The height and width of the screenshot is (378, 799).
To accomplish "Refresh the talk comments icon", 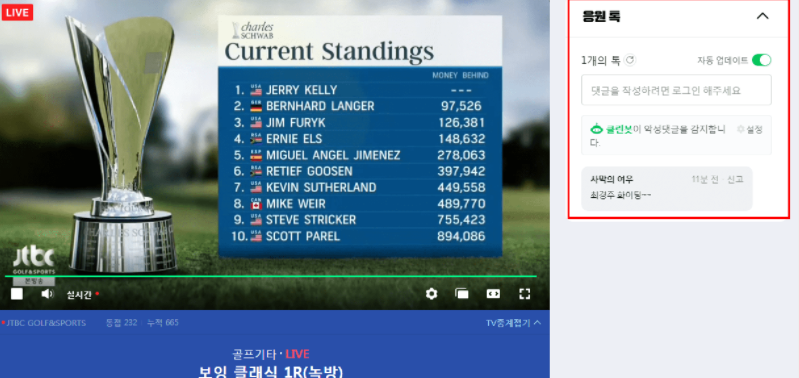I will tap(630, 60).
